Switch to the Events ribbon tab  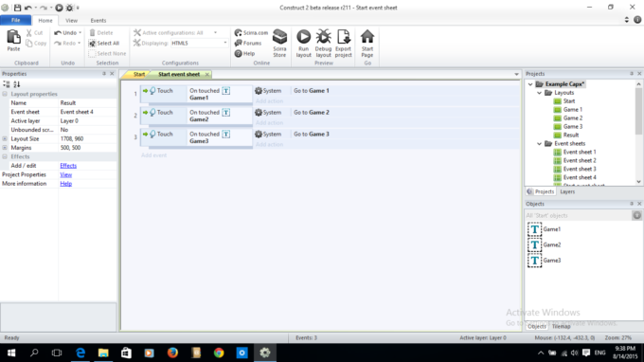pos(98,21)
